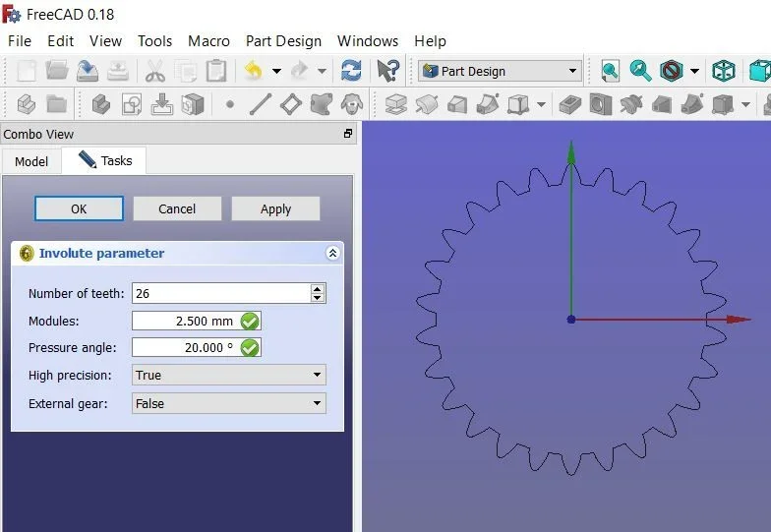Undock the Combo View panel
771x532 pixels.
point(348,134)
